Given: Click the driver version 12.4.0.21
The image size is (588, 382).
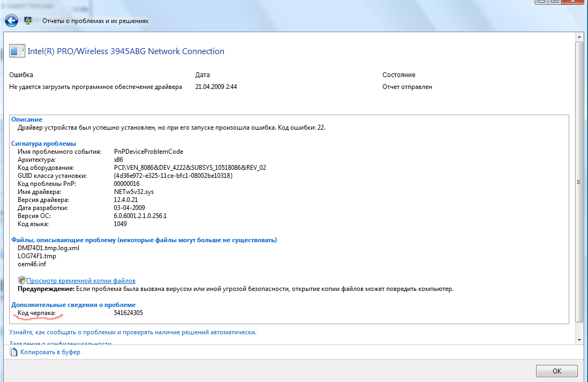Looking at the screenshot, I should tap(126, 200).
